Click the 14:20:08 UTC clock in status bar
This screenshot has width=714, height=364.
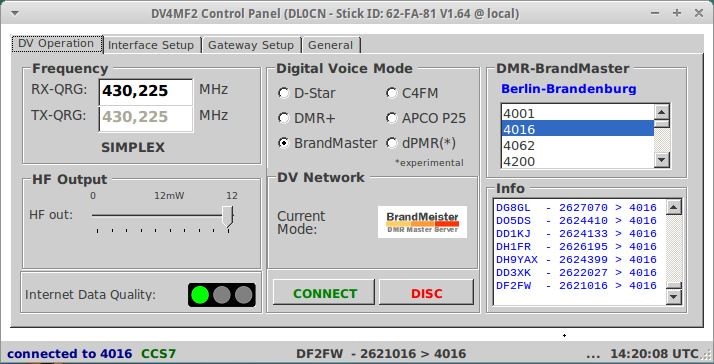(x=654, y=354)
